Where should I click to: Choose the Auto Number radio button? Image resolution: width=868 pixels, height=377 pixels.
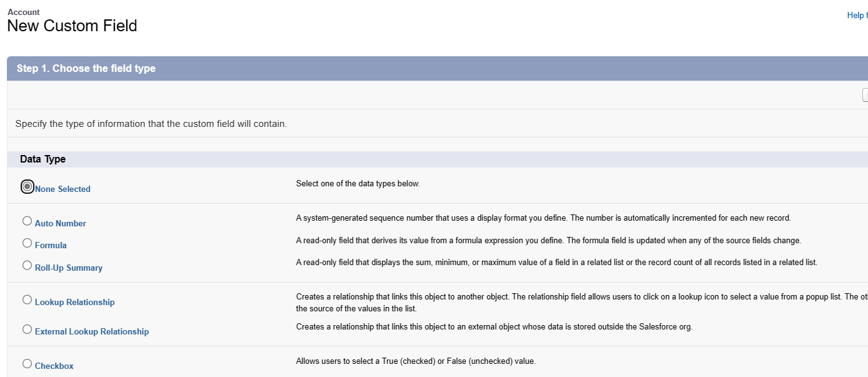(27, 221)
